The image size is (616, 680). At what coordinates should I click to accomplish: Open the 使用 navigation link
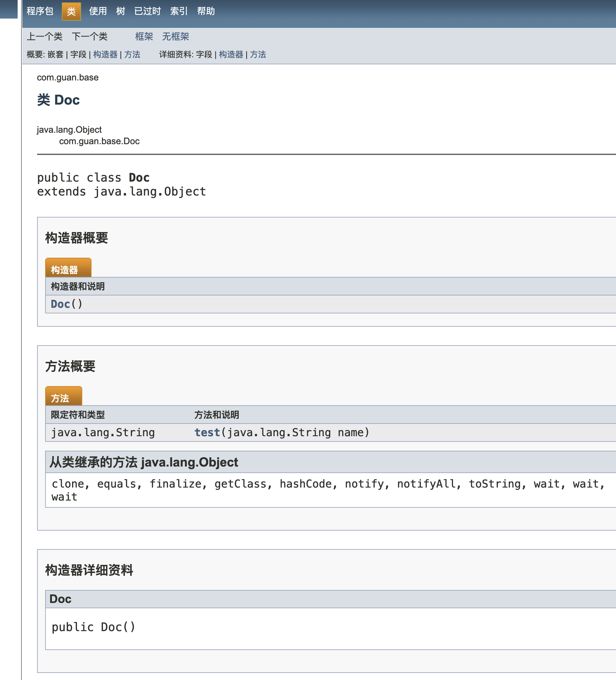98,11
